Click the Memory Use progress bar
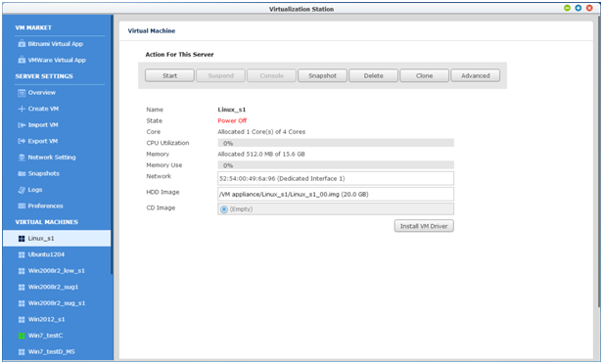Image resolution: width=603 pixels, height=364 pixels. click(x=336, y=165)
